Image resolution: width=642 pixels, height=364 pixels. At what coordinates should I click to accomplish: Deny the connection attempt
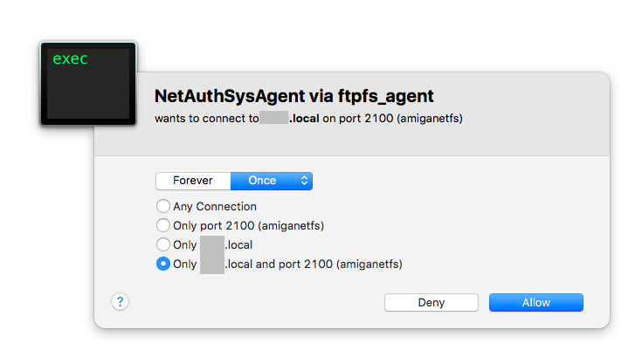(431, 302)
